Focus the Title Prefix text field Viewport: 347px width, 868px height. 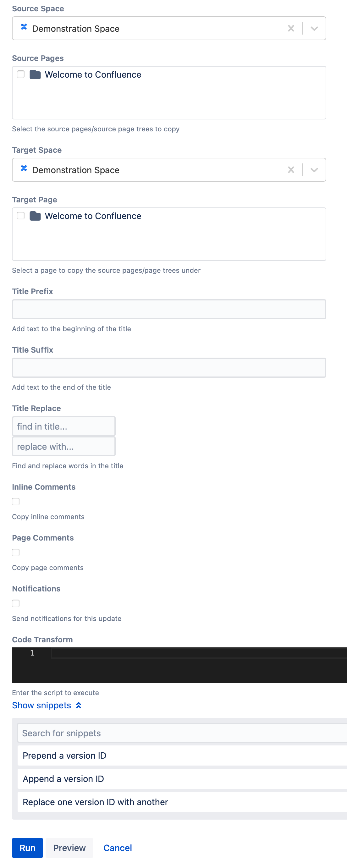(x=169, y=309)
